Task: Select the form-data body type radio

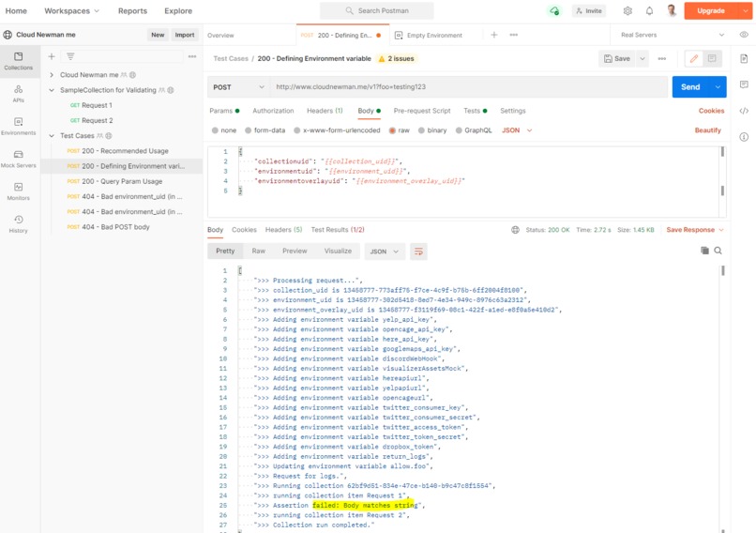Action: [x=248, y=130]
